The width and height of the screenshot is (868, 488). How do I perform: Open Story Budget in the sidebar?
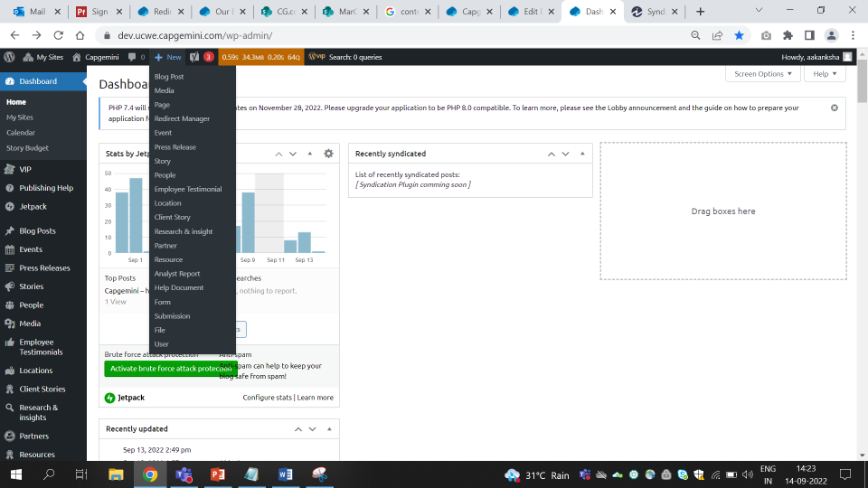[27, 147]
